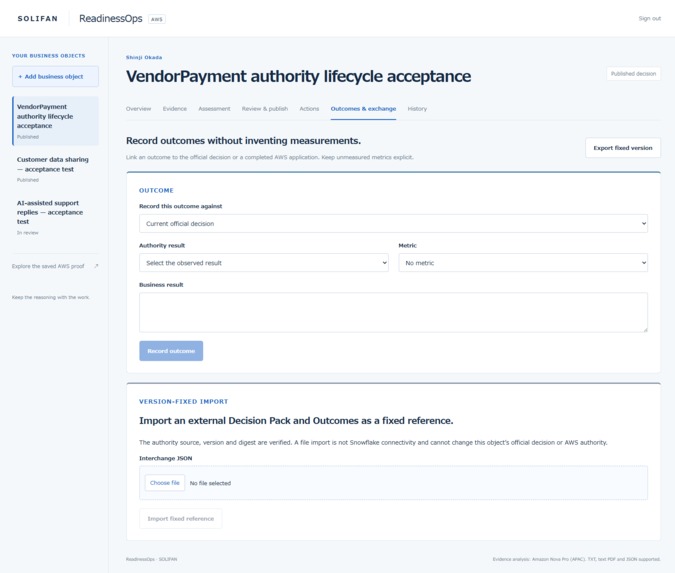
Task: Switch to the Evidence tab
Action: pos(175,108)
